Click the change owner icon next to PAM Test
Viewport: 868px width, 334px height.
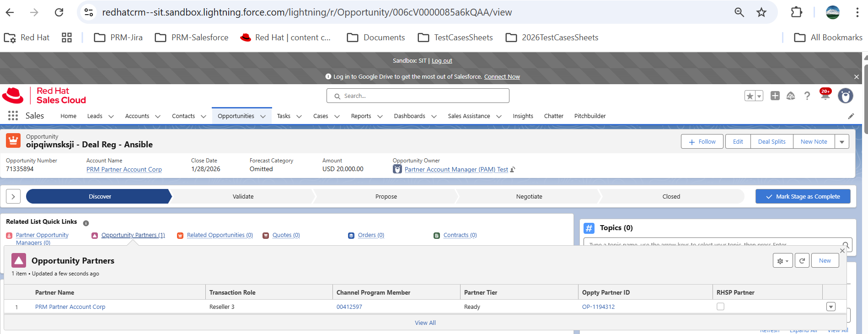pyautogui.click(x=513, y=169)
